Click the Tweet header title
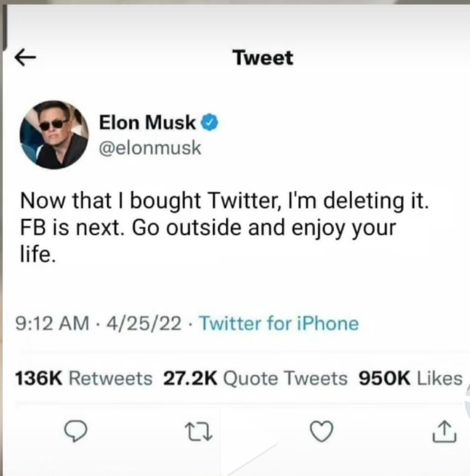 [263, 57]
